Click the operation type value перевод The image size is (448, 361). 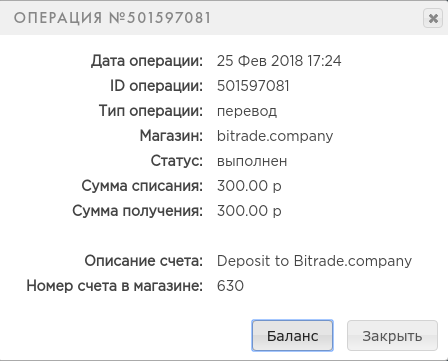pyautogui.click(x=247, y=112)
